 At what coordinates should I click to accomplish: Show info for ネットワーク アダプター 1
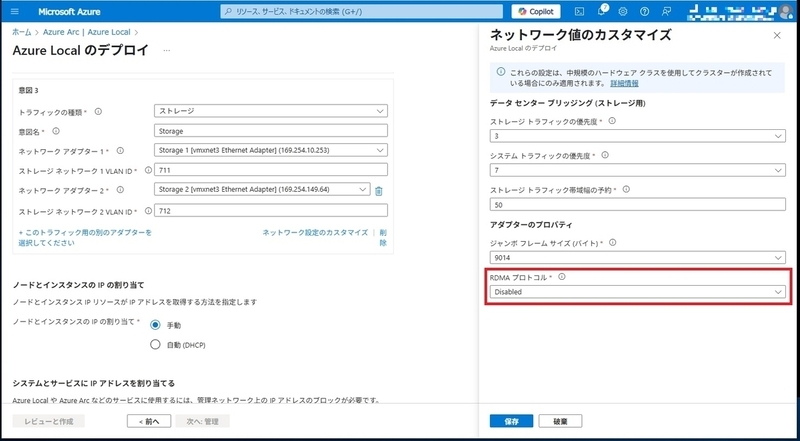pos(120,151)
